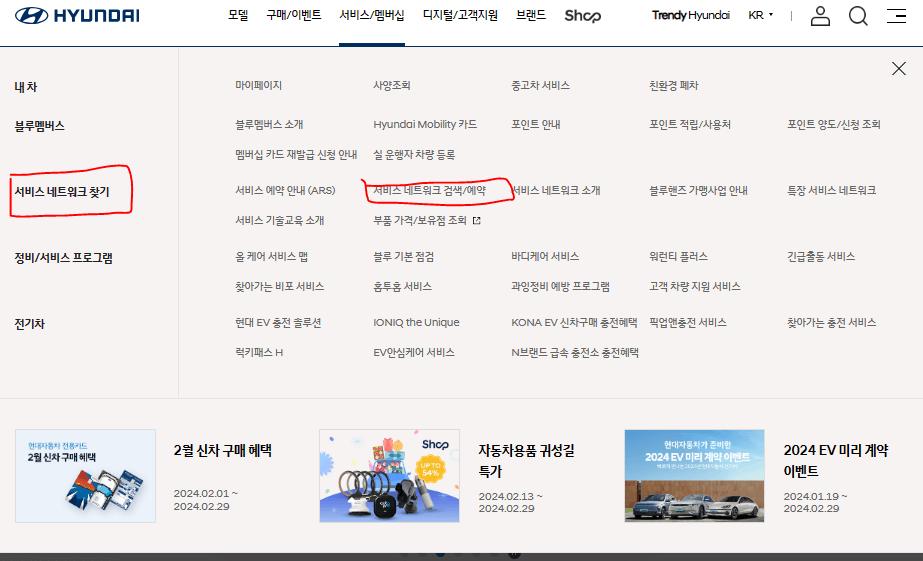The width and height of the screenshot is (923, 561).
Task: Open 픽업앤충전 서비스 link
Action: (x=688, y=322)
